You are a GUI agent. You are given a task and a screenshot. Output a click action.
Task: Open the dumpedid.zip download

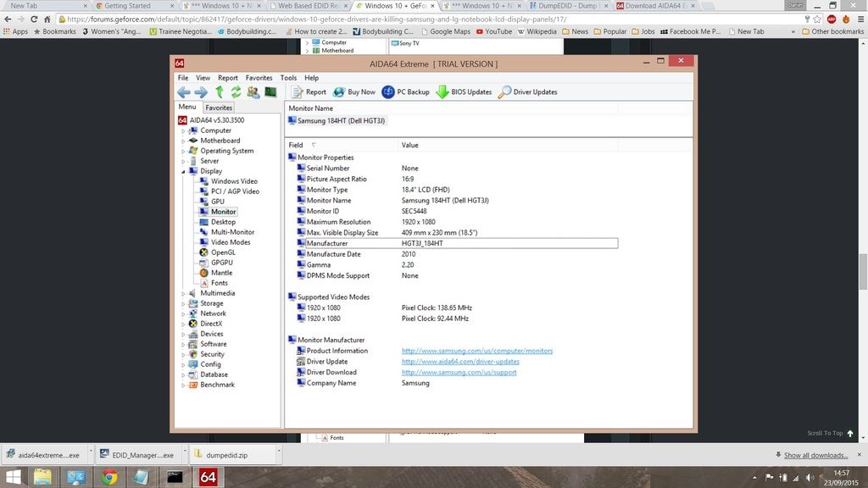(233, 455)
